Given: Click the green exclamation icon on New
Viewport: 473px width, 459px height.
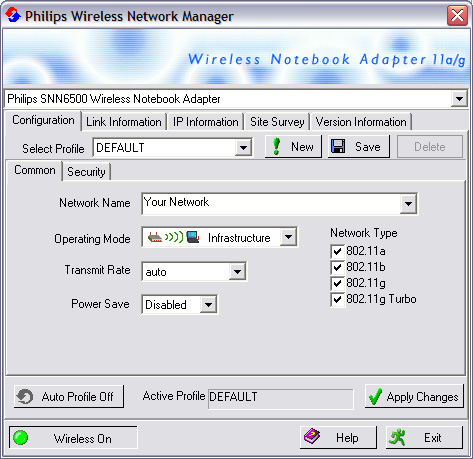Looking at the screenshot, I should click(x=276, y=147).
